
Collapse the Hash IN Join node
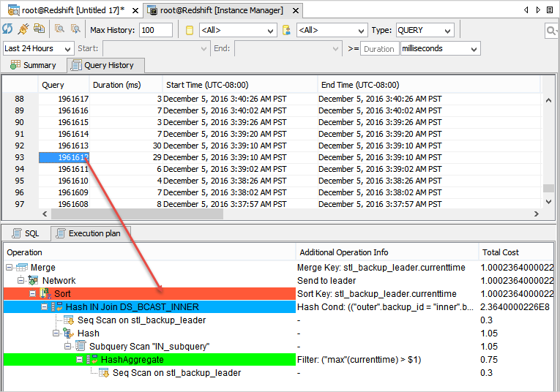tap(45, 306)
